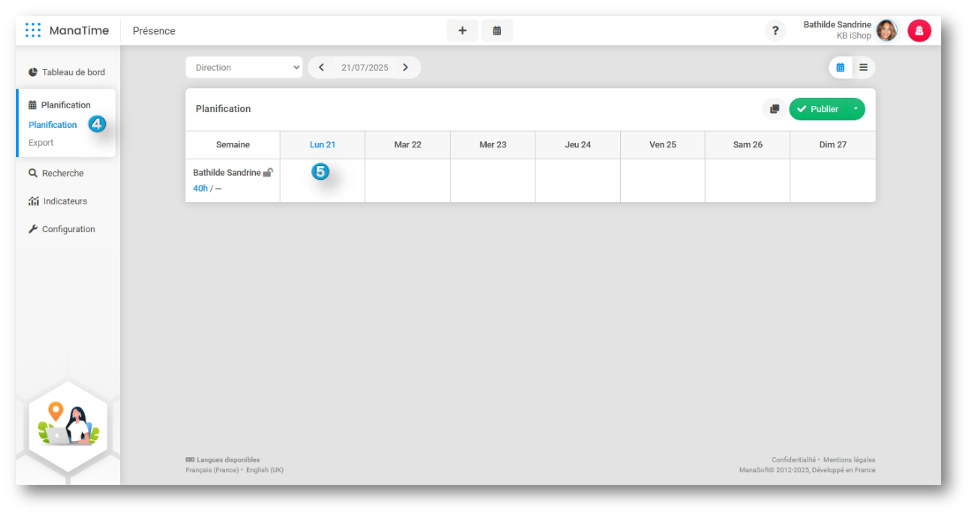Open Indicateurs in the sidebar
Screen dimensions: 972x516
click(58, 201)
